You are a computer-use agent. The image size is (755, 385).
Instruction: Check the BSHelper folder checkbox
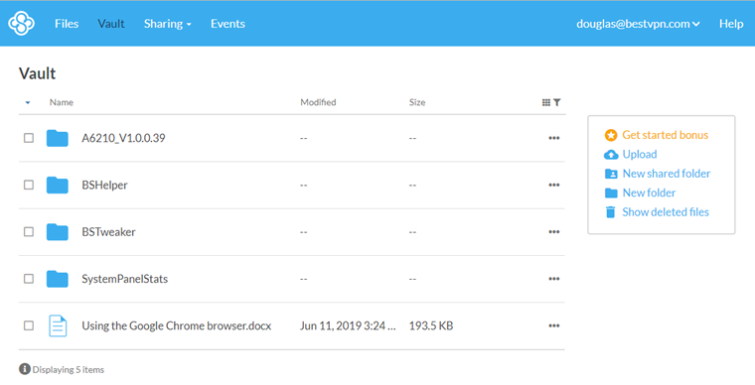29,185
